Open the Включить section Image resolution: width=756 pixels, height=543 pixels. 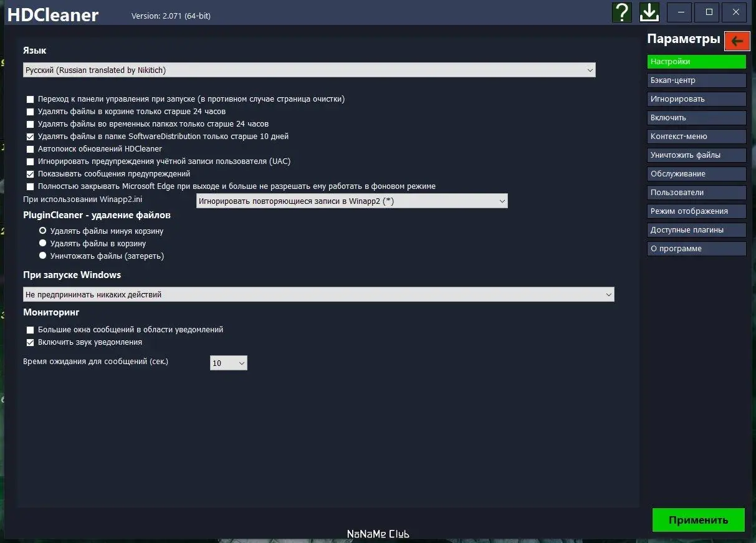point(697,118)
